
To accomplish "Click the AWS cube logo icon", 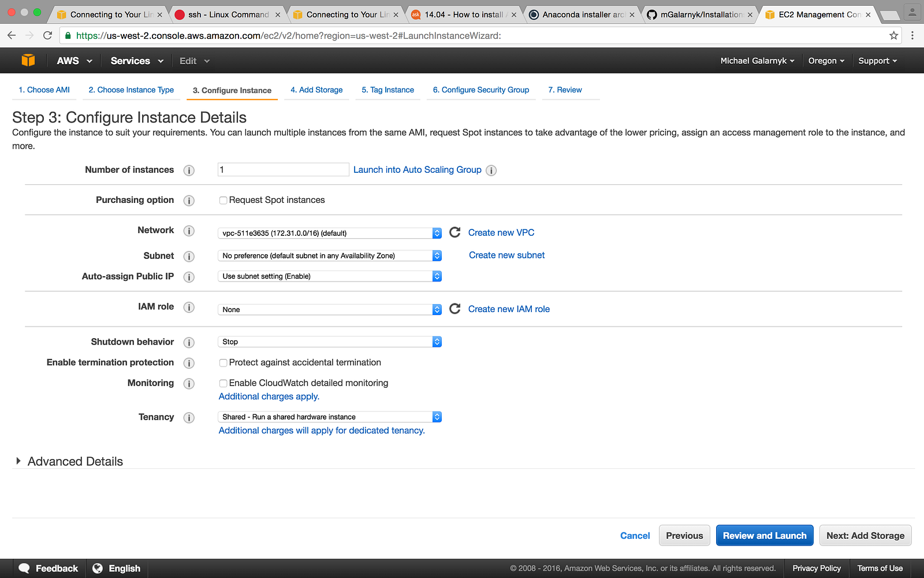I will (x=28, y=60).
